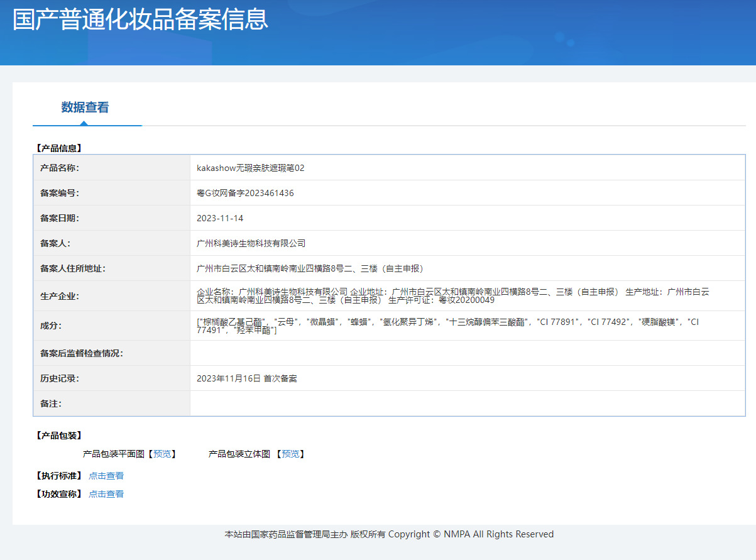Click the 【产品包装】 section heading
756x560 pixels.
(x=59, y=436)
